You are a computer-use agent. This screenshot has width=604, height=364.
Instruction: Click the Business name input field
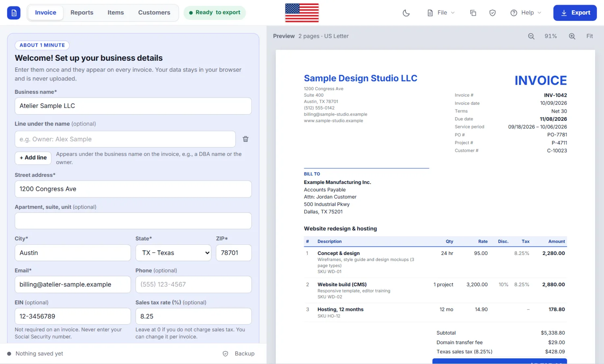133,106
